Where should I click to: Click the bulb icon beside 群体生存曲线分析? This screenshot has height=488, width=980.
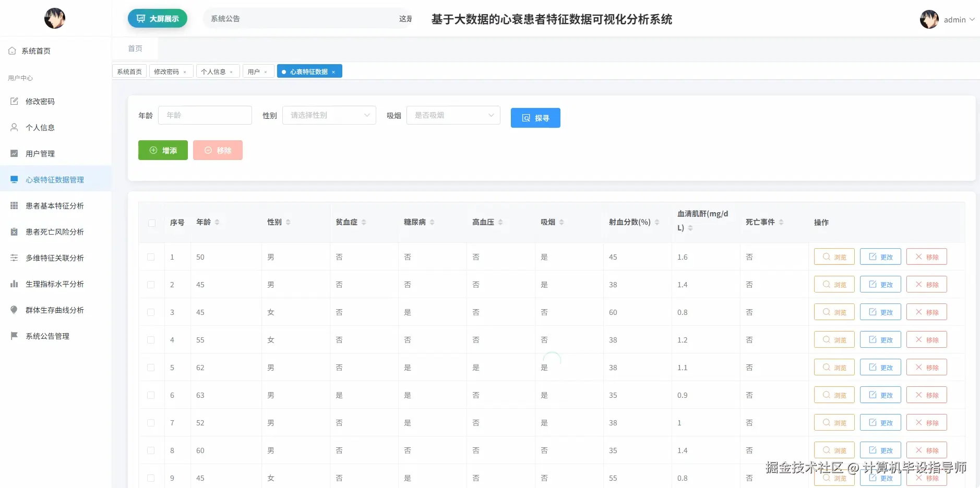[x=14, y=310]
